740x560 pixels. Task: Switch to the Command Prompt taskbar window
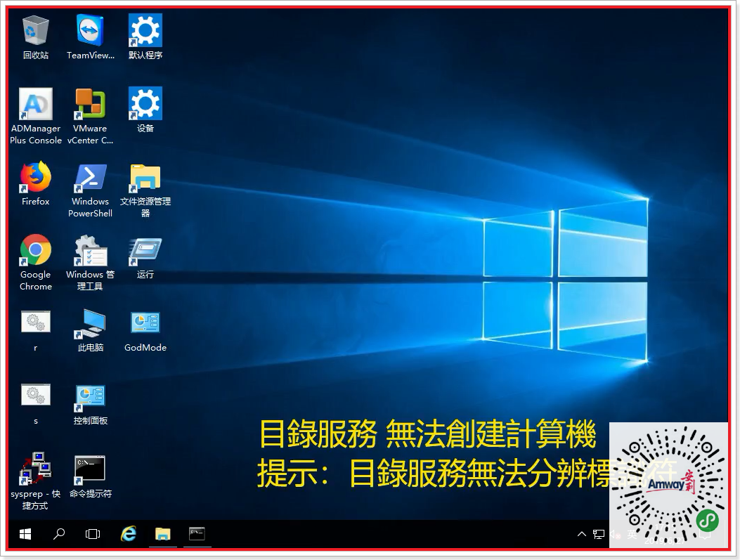197,534
